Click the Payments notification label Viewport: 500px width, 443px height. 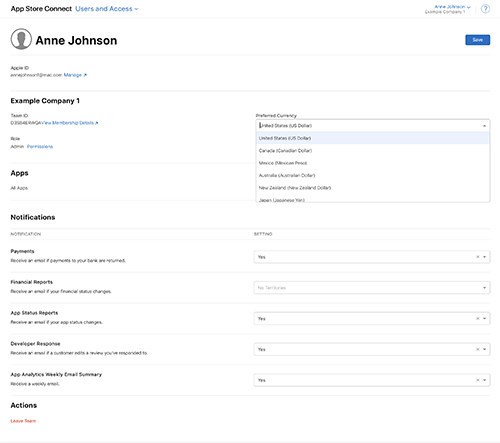pos(22,251)
